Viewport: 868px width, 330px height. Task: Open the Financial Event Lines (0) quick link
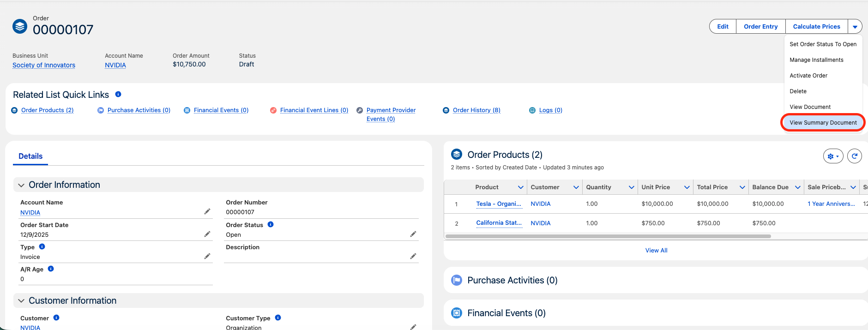pyautogui.click(x=314, y=110)
